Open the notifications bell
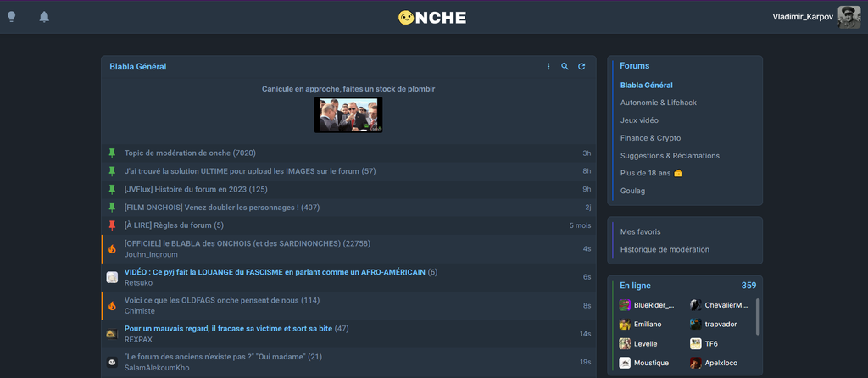Screen dimensions: 868x378 click(x=44, y=17)
